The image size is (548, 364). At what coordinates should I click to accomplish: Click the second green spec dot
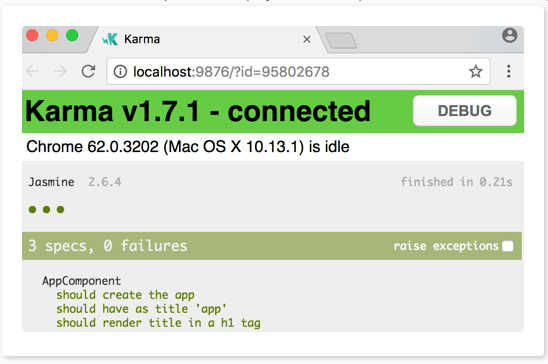pos(46,209)
